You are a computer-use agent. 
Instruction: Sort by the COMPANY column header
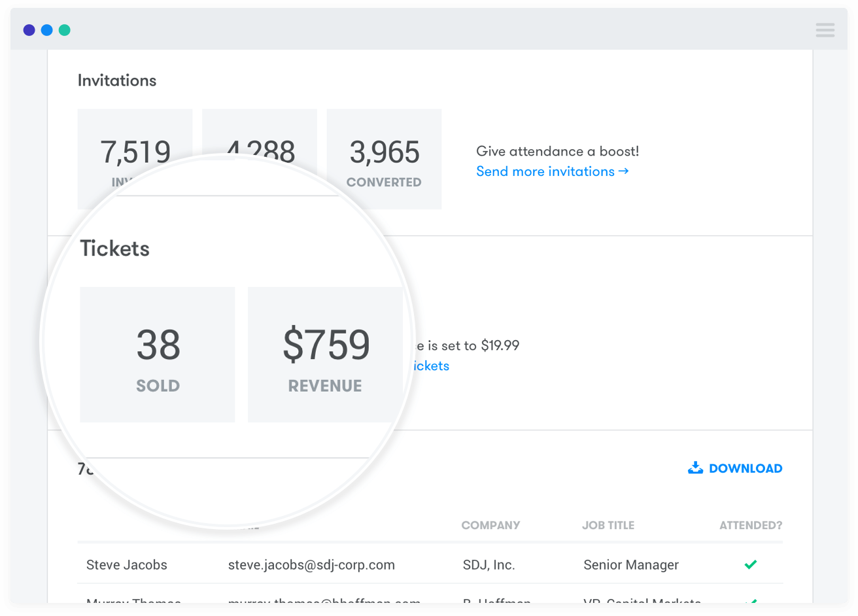(x=490, y=525)
